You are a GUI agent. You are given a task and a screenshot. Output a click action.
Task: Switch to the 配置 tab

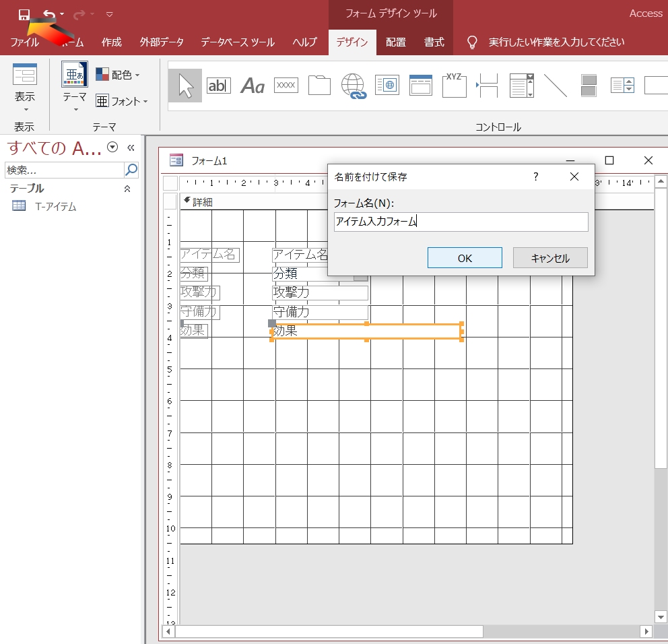[396, 42]
